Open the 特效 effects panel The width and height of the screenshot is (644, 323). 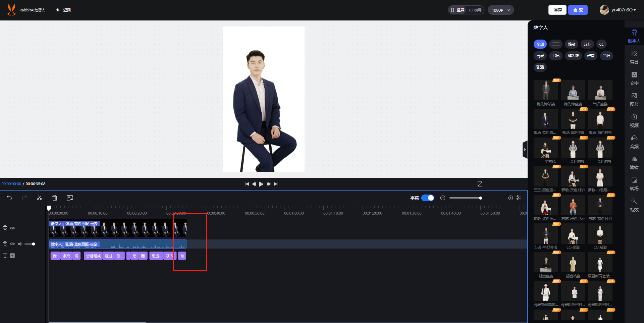point(634,205)
